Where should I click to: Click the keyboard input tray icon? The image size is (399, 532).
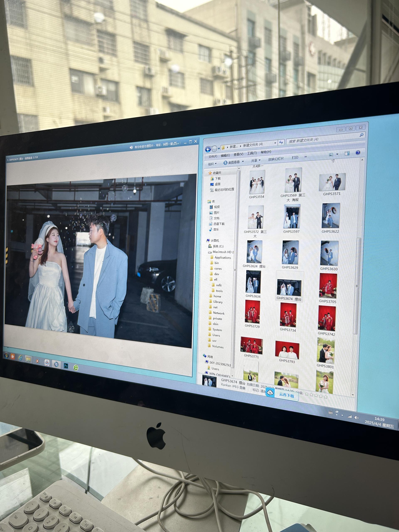pos(330,413)
